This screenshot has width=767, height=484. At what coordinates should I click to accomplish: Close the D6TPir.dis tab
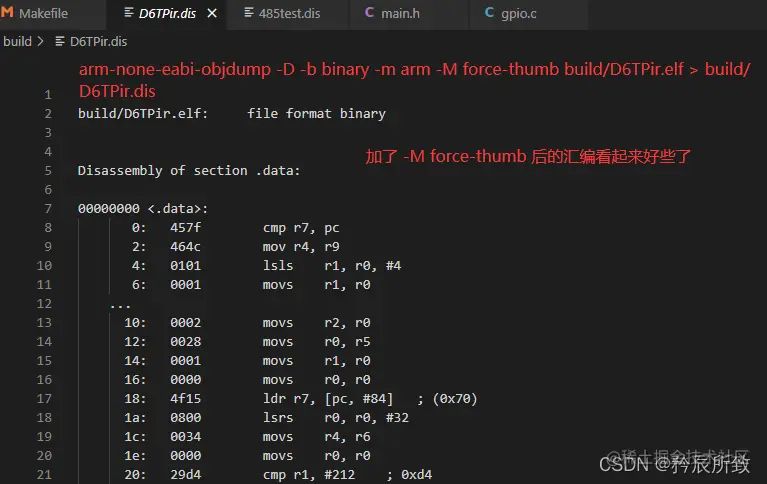[212, 13]
